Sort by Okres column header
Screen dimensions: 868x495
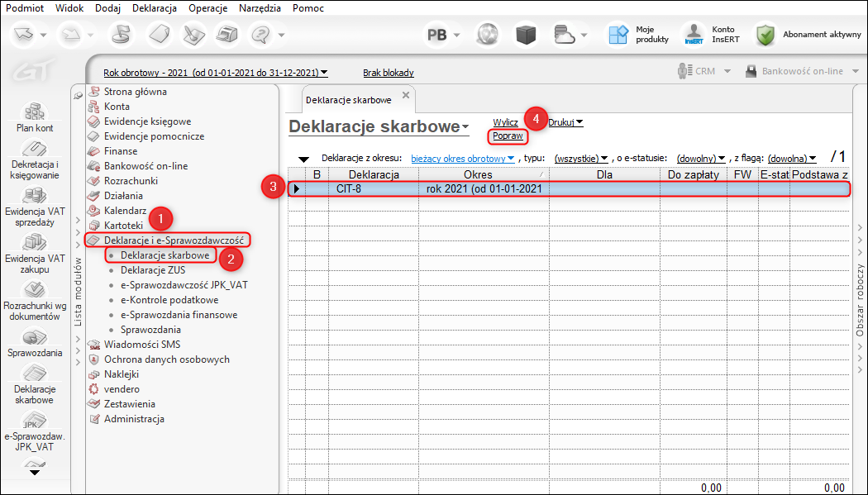(x=484, y=174)
